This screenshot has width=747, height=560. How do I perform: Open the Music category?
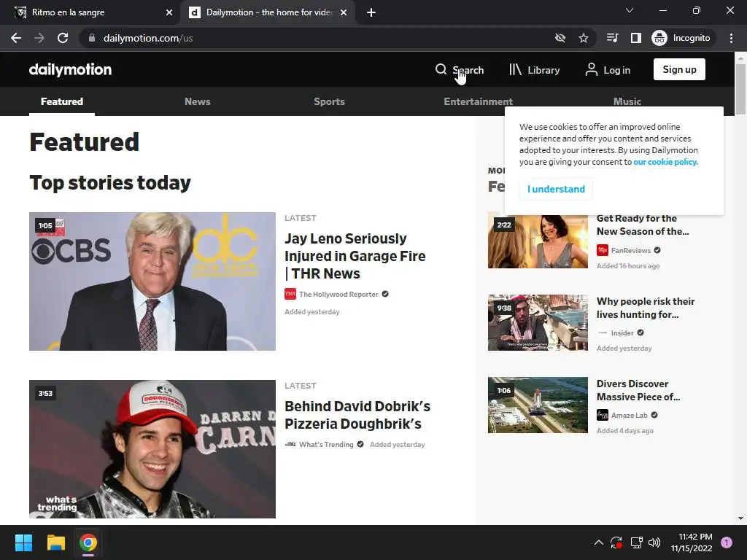tap(627, 101)
